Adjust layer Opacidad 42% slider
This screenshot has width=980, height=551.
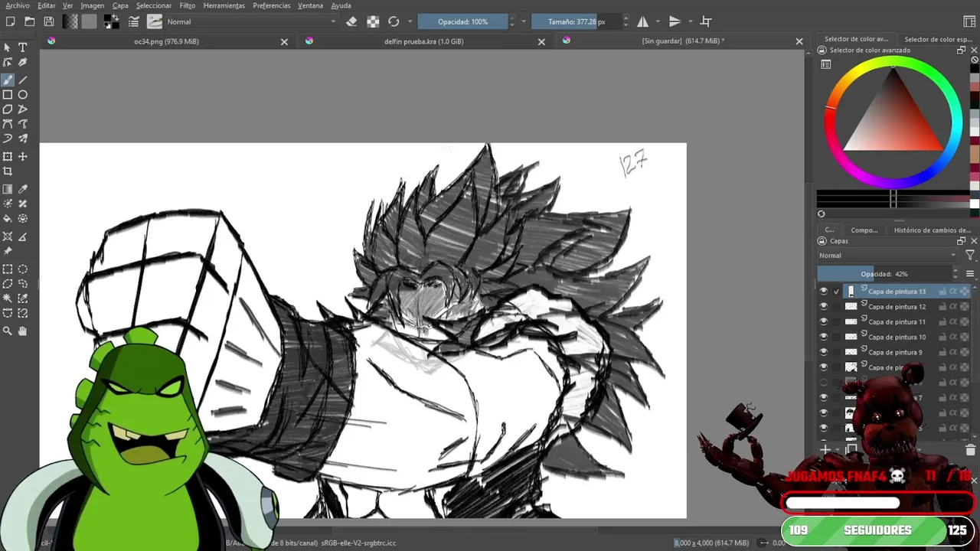(x=884, y=274)
